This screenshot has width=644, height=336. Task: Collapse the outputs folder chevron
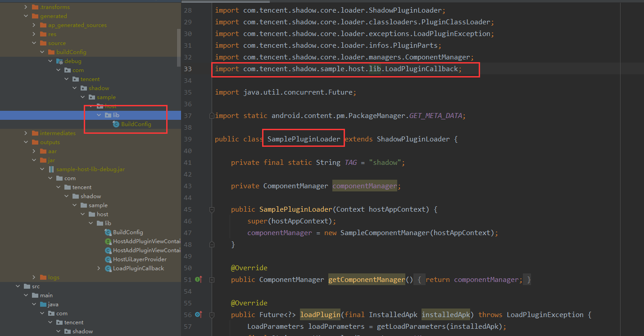[26, 142]
